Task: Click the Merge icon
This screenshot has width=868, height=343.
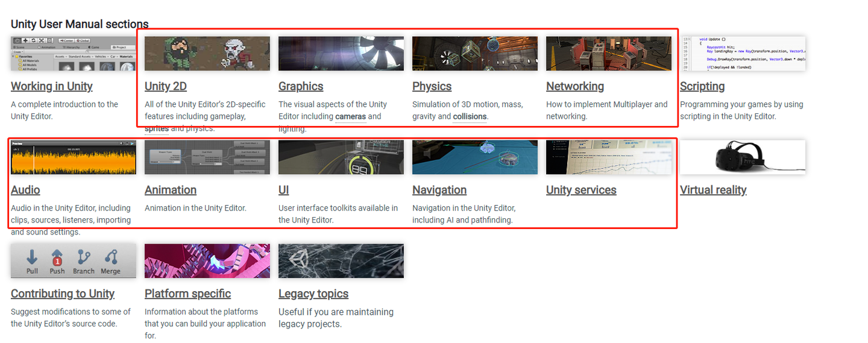Action: [x=110, y=257]
